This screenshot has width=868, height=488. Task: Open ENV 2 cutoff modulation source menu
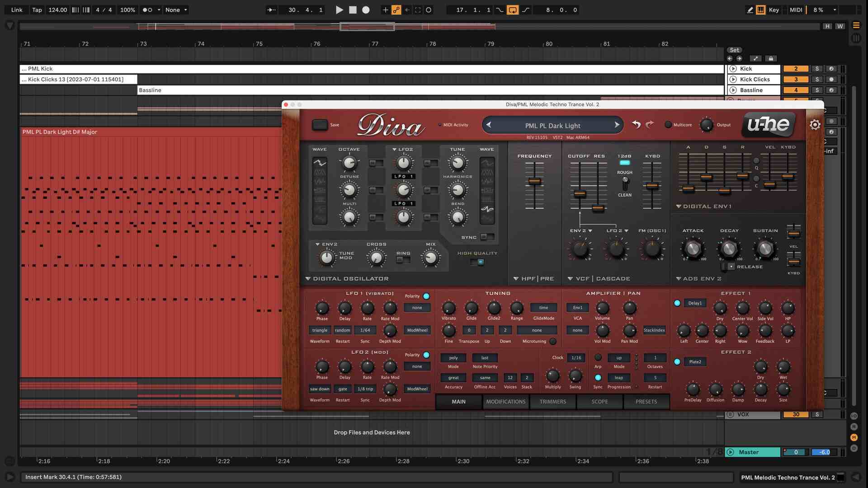click(x=581, y=231)
